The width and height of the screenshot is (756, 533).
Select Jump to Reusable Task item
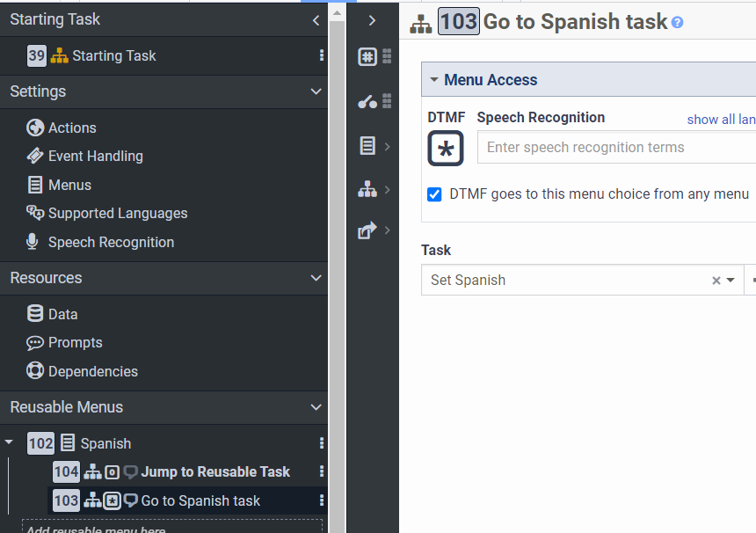pos(215,471)
